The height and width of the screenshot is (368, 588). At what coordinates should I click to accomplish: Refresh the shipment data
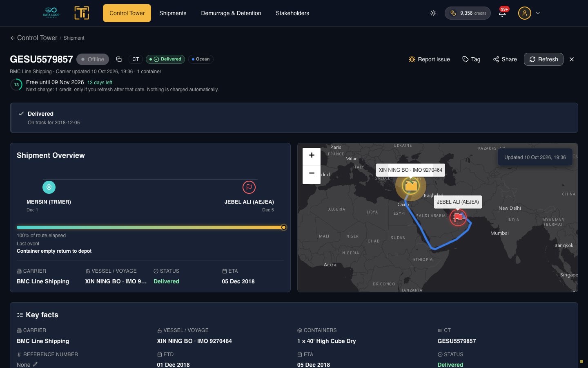coord(543,59)
